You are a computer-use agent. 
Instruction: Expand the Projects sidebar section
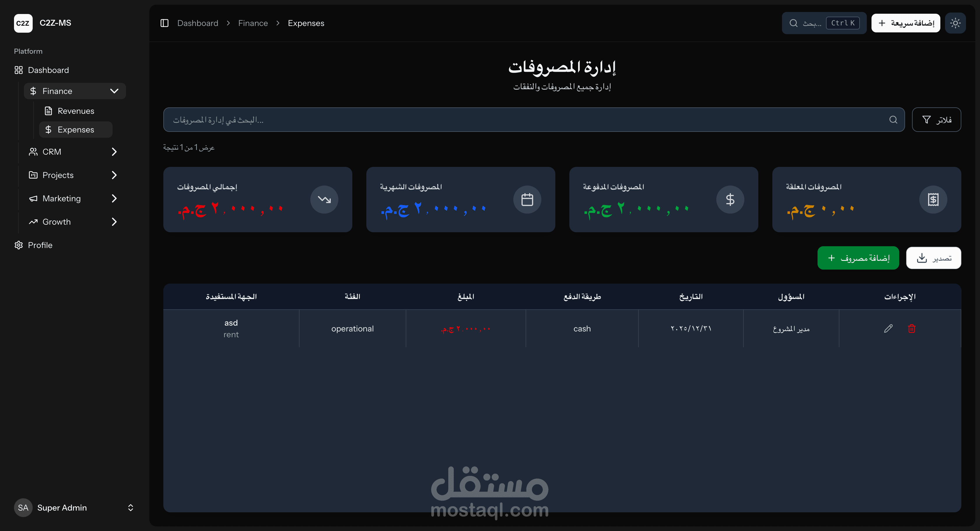pyautogui.click(x=114, y=175)
